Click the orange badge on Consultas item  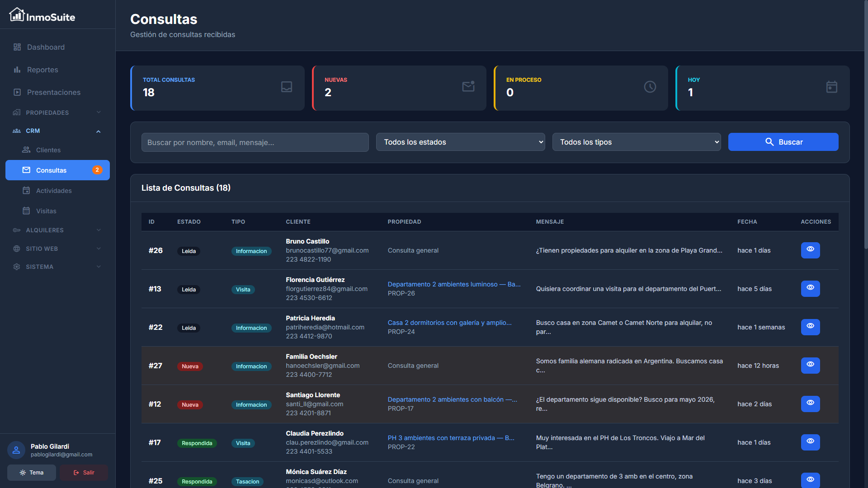point(97,170)
